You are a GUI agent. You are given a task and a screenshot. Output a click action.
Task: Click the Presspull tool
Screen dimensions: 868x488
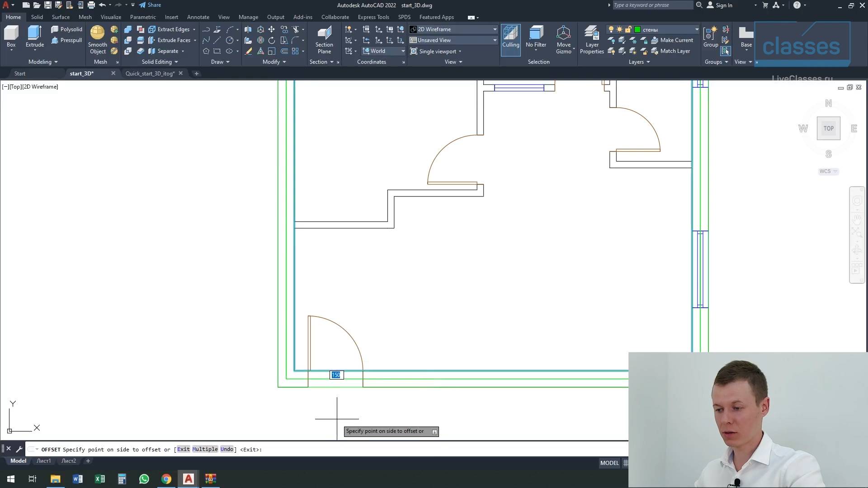click(66, 40)
